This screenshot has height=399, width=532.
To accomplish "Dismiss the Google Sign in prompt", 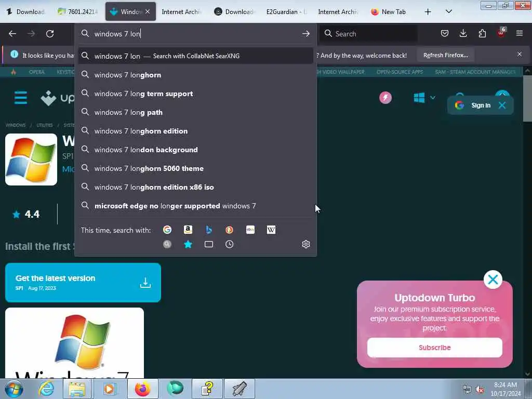I will (x=502, y=105).
